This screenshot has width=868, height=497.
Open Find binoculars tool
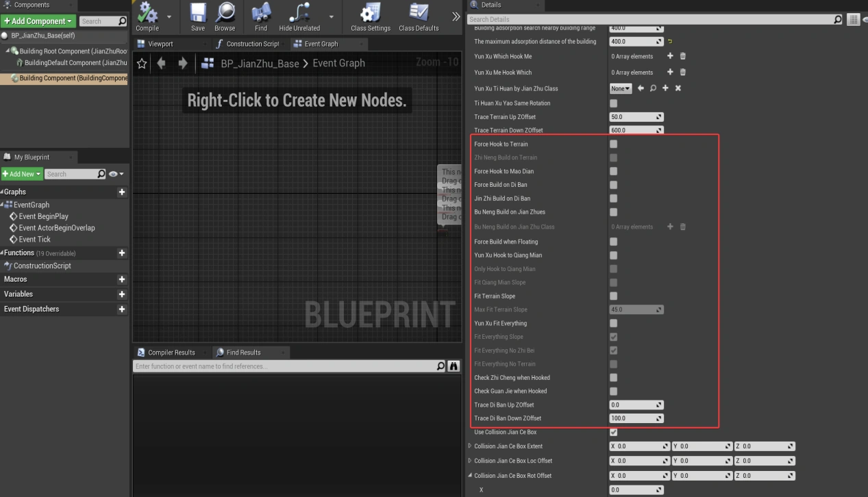click(261, 16)
